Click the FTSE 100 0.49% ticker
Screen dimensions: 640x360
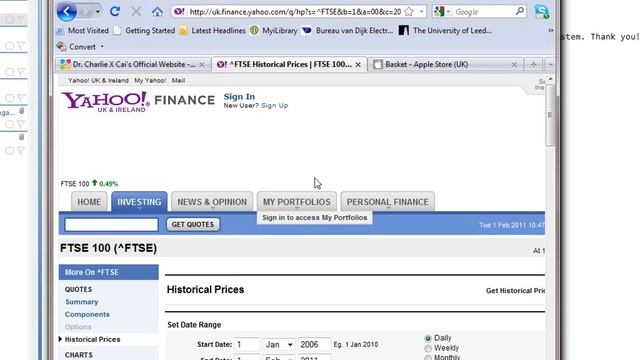[x=89, y=184]
